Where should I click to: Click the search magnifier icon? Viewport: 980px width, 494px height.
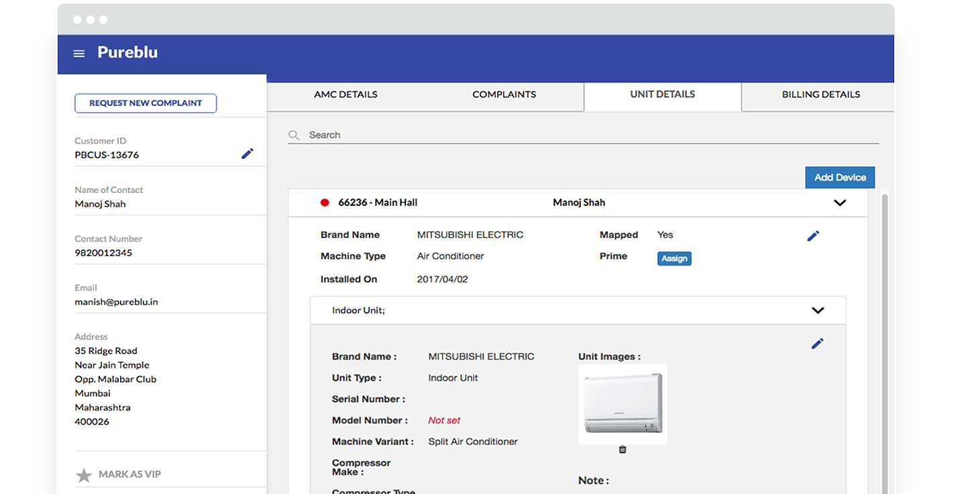point(294,135)
